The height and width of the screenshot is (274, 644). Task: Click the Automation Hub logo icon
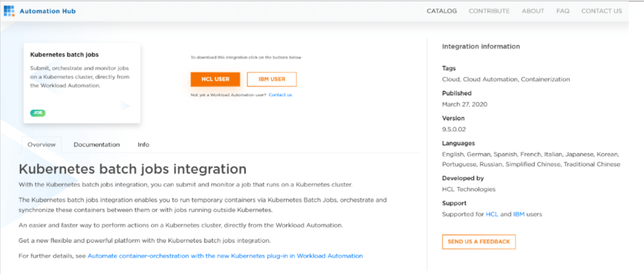[9, 11]
